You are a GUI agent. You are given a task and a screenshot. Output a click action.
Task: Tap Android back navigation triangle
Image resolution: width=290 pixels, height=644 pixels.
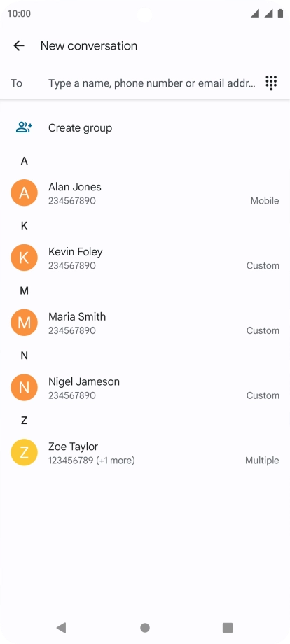tap(61, 628)
